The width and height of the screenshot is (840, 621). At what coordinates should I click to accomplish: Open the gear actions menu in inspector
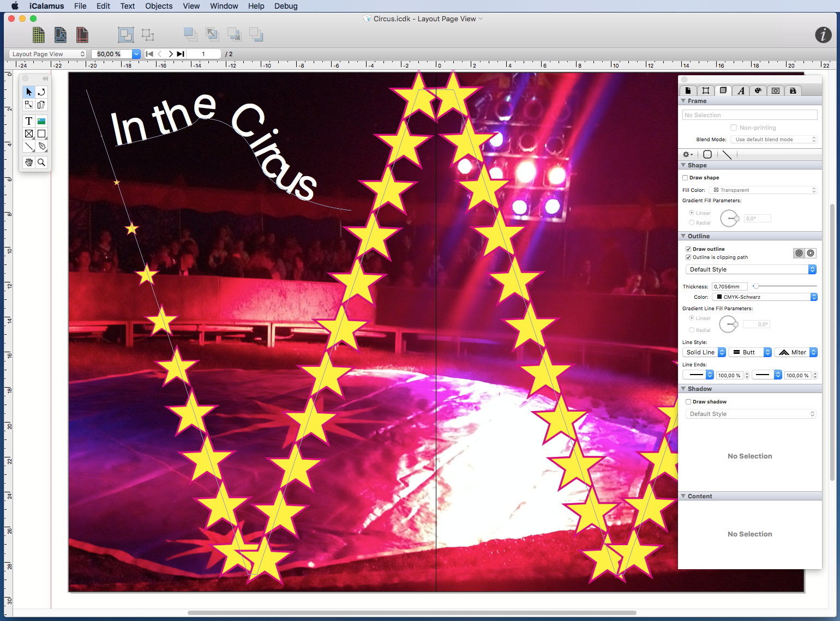[688, 154]
